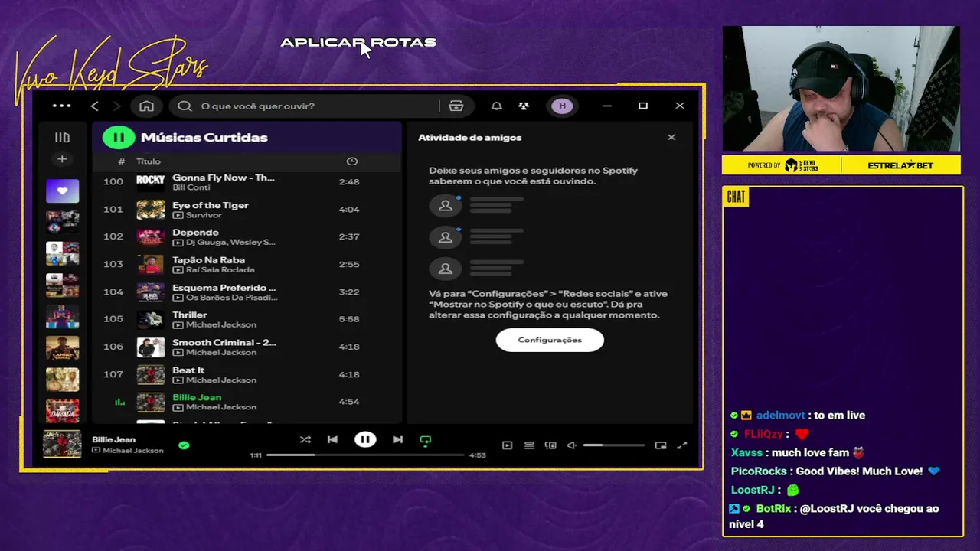The height and width of the screenshot is (551, 980).
Task: Open the connect to a device icon
Action: pos(550,445)
